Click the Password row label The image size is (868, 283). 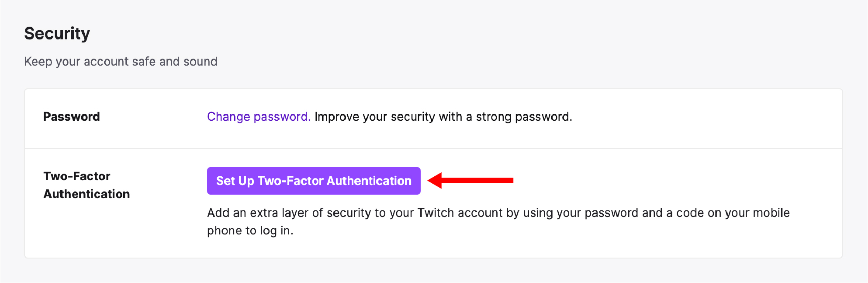[71, 117]
